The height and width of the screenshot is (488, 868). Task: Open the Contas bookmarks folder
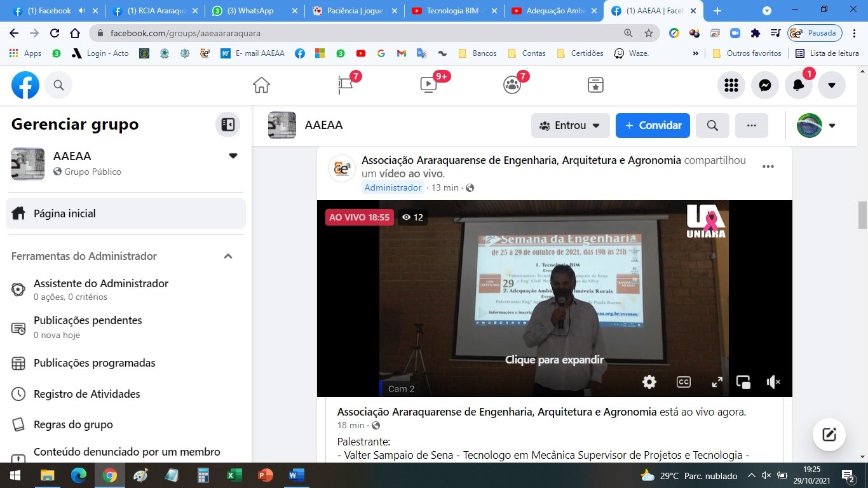(x=527, y=53)
